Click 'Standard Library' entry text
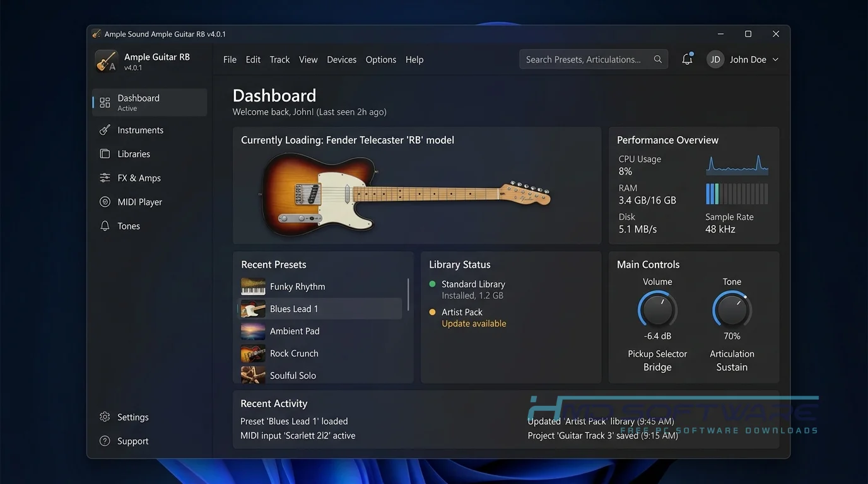This screenshot has width=868, height=484. [473, 284]
